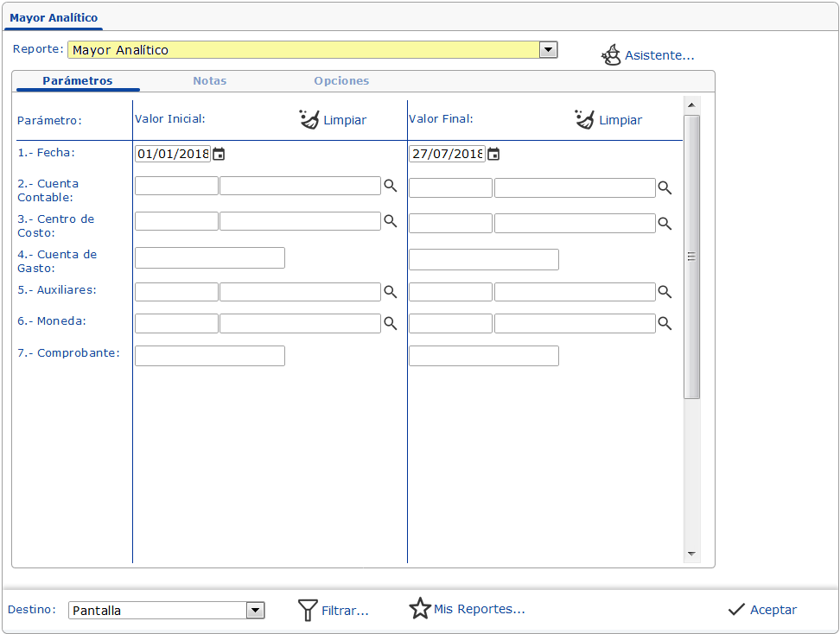Focus the initial Comprobante input field

pyautogui.click(x=210, y=356)
